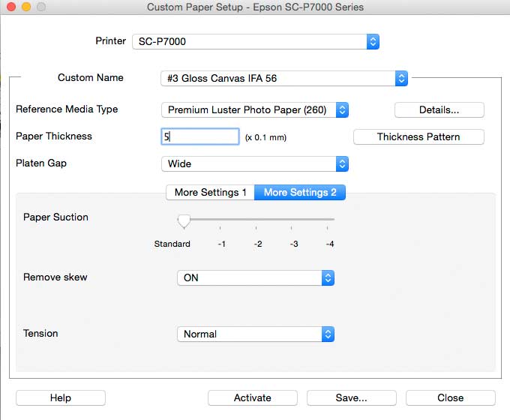Open the Custom Name dropdown
The height and width of the screenshot is (420, 510).
[x=284, y=79]
